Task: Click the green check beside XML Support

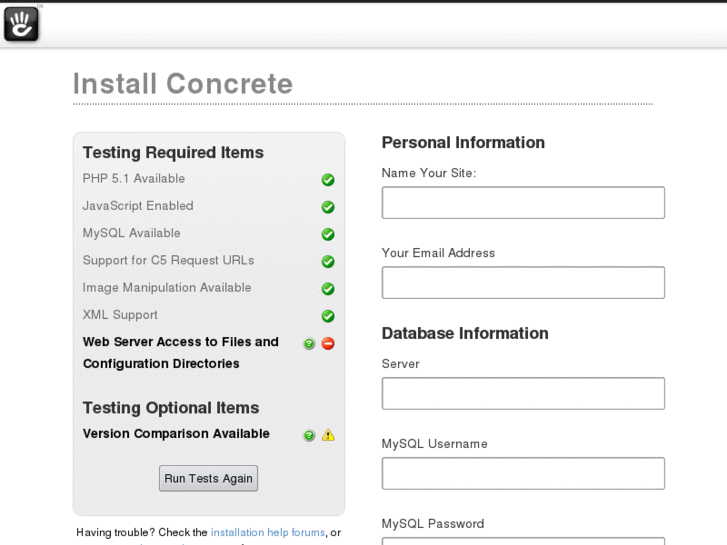Action: tap(328, 316)
